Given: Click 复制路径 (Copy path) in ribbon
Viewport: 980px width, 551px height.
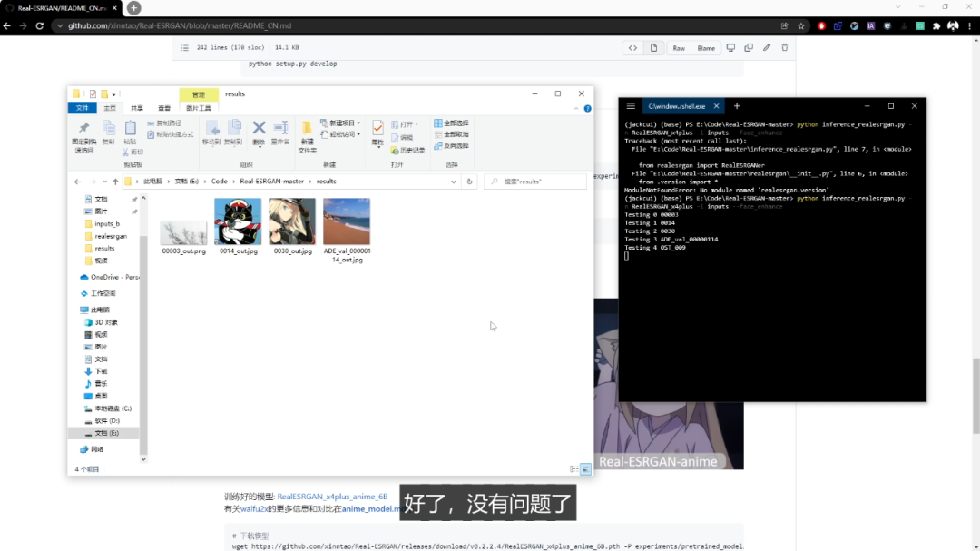Looking at the screenshot, I should (164, 123).
